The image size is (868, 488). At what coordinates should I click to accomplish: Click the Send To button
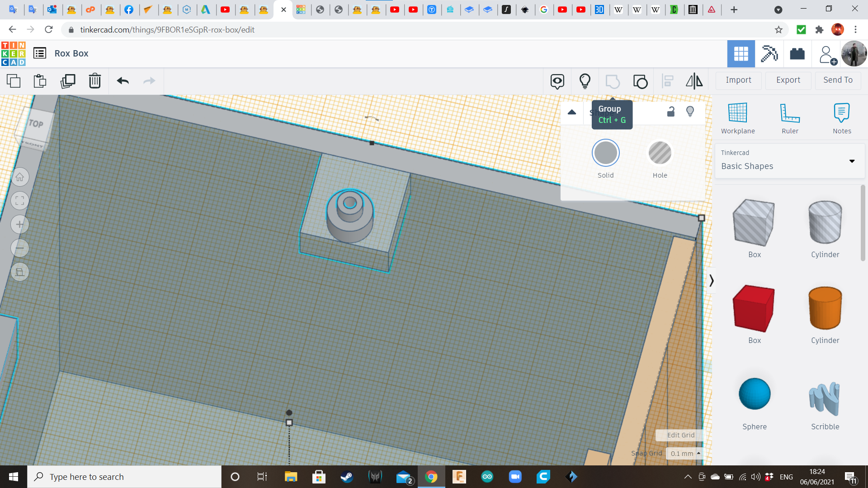coord(838,80)
